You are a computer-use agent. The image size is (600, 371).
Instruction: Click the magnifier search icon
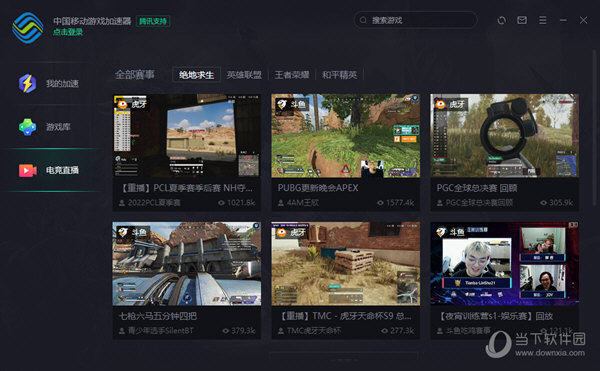tap(363, 20)
